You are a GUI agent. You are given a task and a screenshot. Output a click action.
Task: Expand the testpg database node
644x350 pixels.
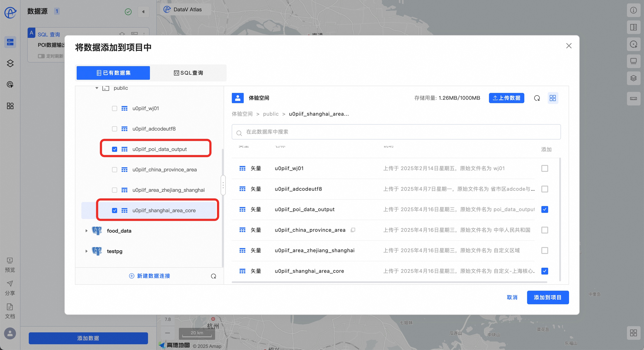(86, 251)
